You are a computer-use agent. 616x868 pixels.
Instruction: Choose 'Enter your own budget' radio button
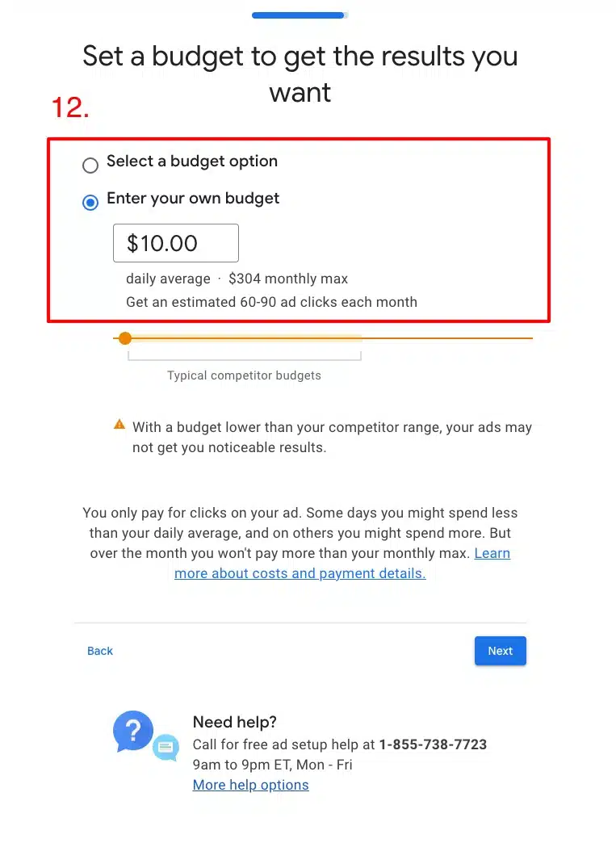[x=90, y=202]
